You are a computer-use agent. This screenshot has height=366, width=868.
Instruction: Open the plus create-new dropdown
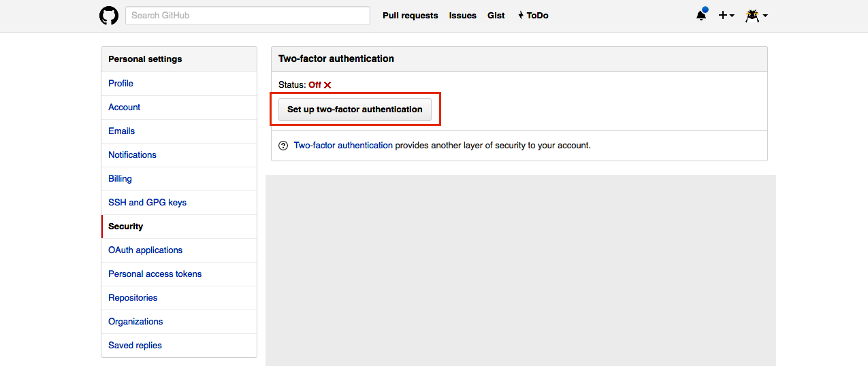[x=726, y=15]
